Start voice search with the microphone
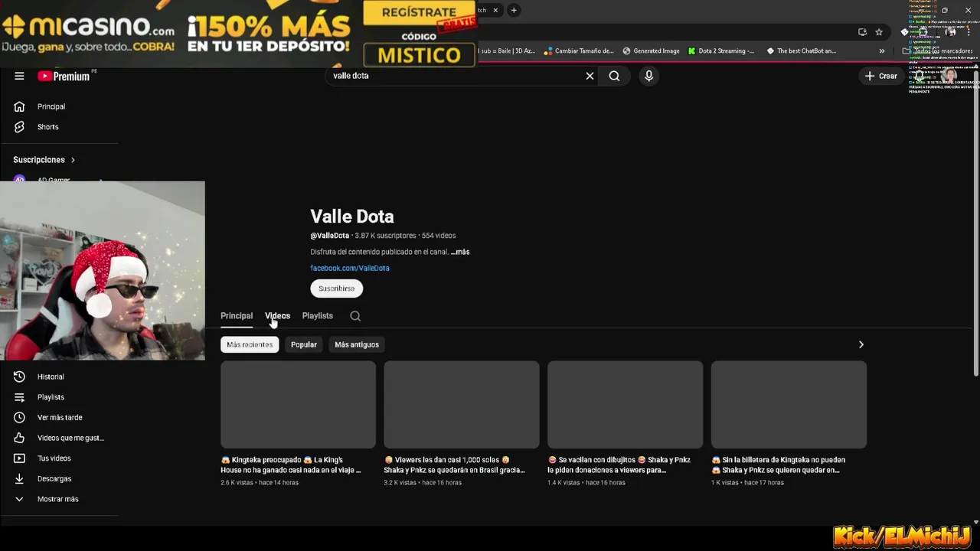This screenshot has width=980, height=551. click(648, 76)
